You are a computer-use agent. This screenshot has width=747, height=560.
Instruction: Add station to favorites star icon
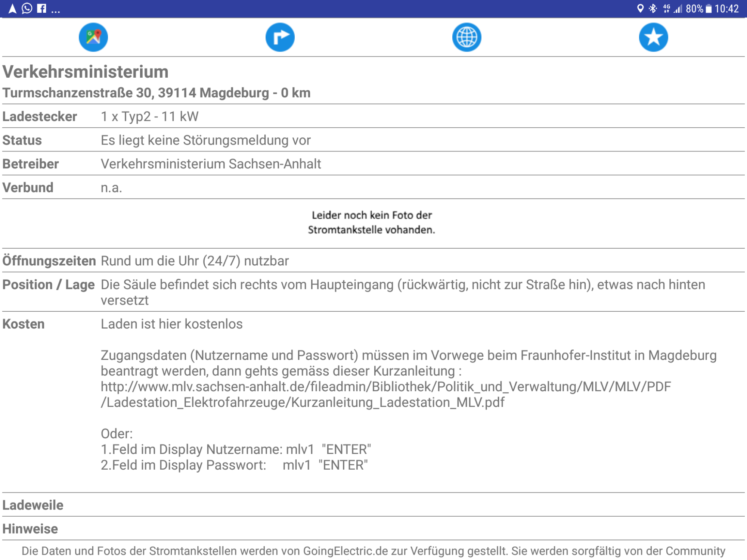point(653,37)
